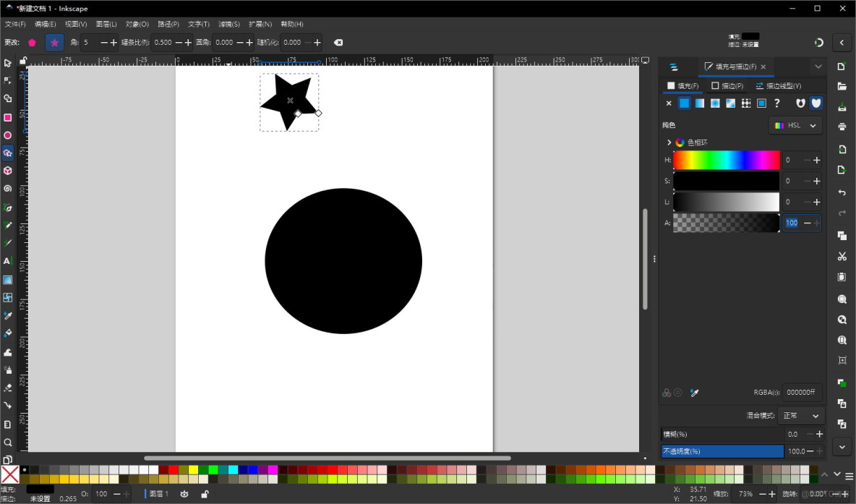Select the Gradient tool
The width and height of the screenshot is (856, 504).
9,279
